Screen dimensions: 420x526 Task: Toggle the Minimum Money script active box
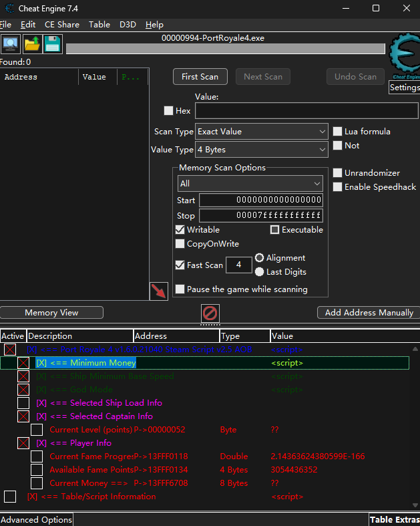pyautogui.click(x=23, y=363)
